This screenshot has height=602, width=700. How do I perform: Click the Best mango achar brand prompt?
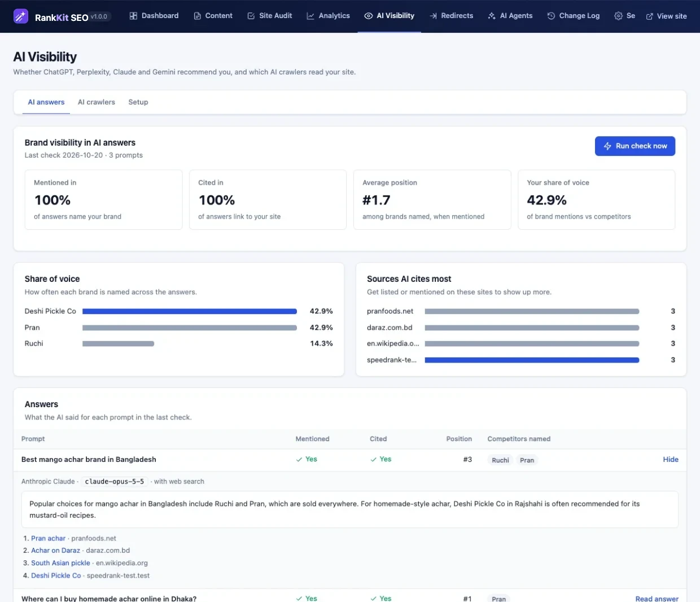(89, 460)
